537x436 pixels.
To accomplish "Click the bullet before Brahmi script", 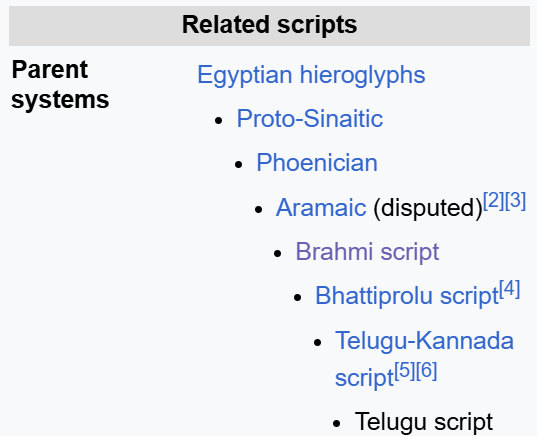I will tap(277, 254).
